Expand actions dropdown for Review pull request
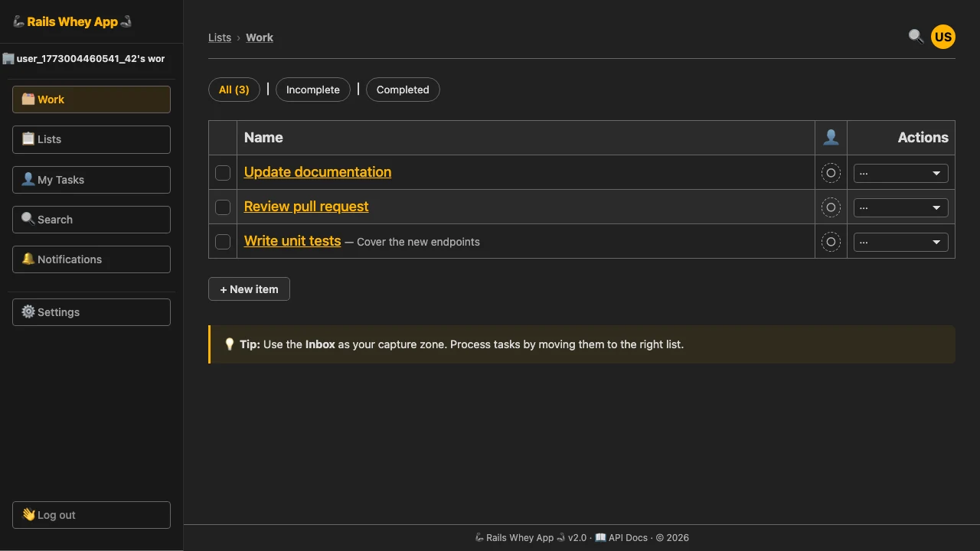Screen dimensions: 980x551 [901, 207]
